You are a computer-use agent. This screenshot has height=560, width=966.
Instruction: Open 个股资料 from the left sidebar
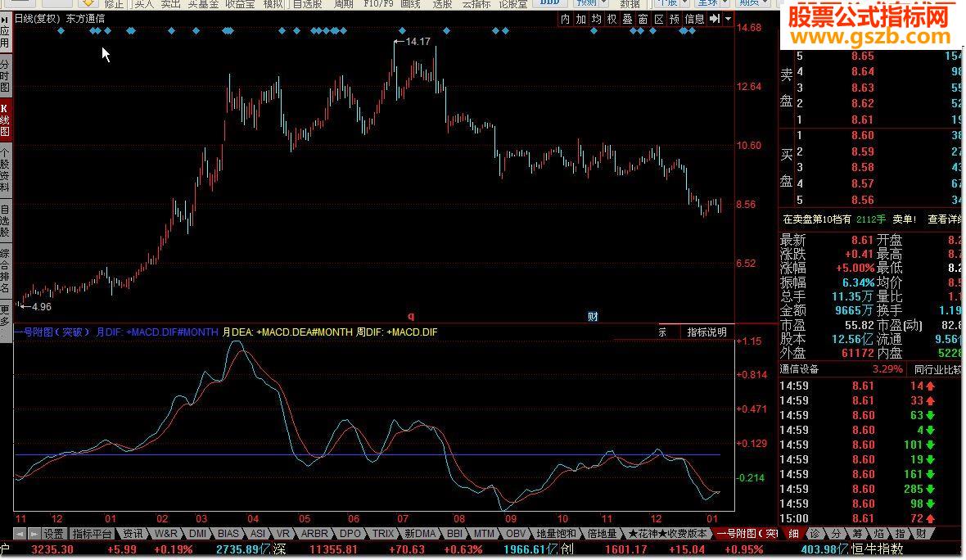point(5,169)
